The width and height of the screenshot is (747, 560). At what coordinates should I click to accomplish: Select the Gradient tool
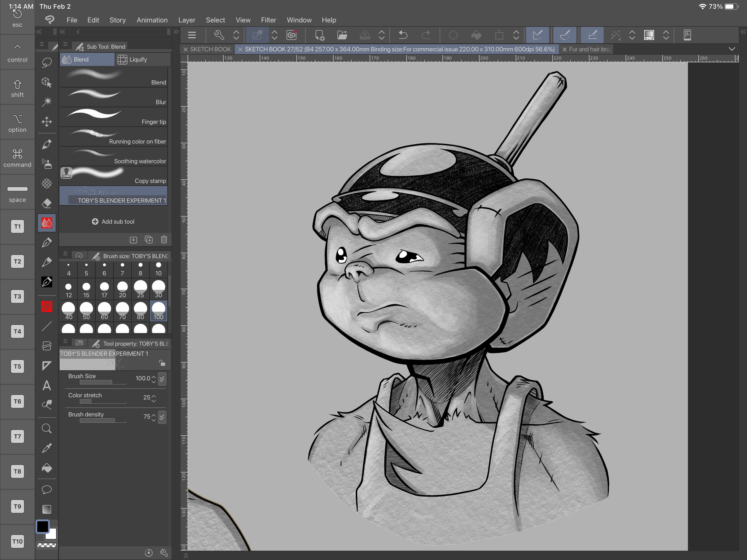(x=46, y=509)
